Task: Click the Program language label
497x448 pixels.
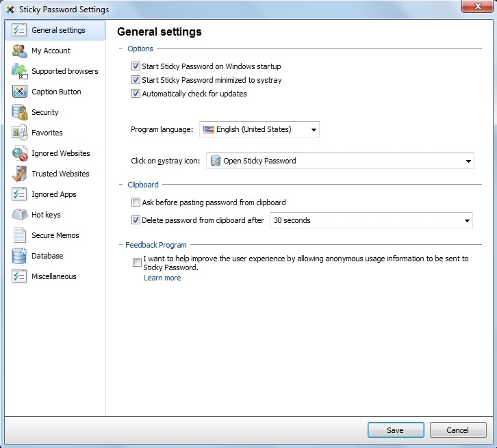Action: coord(162,129)
